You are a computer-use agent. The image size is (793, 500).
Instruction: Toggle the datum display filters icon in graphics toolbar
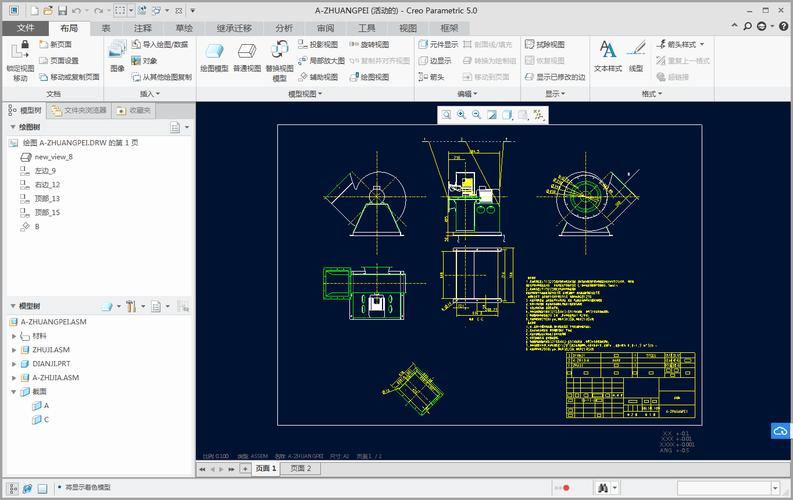[539, 115]
